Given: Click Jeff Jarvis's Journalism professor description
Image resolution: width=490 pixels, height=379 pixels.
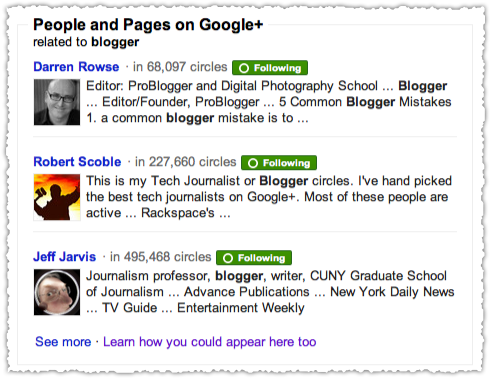Looking at the screenshot, I should pyautogui.click(x=270, y=292).
